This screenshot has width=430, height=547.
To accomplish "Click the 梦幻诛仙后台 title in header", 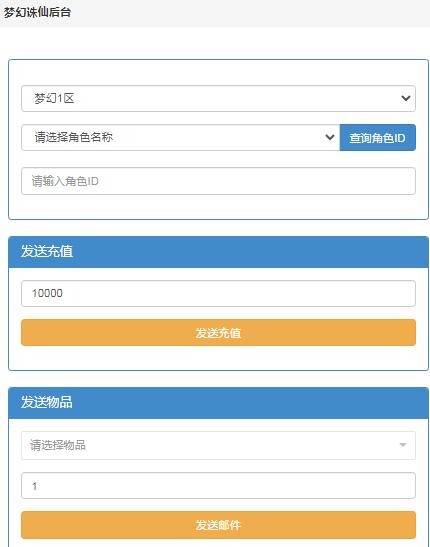I will click(x=37, y=13).
